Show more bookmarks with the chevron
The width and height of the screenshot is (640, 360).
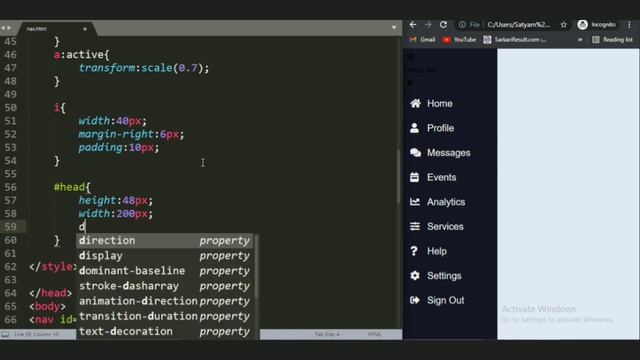(580, 40)
